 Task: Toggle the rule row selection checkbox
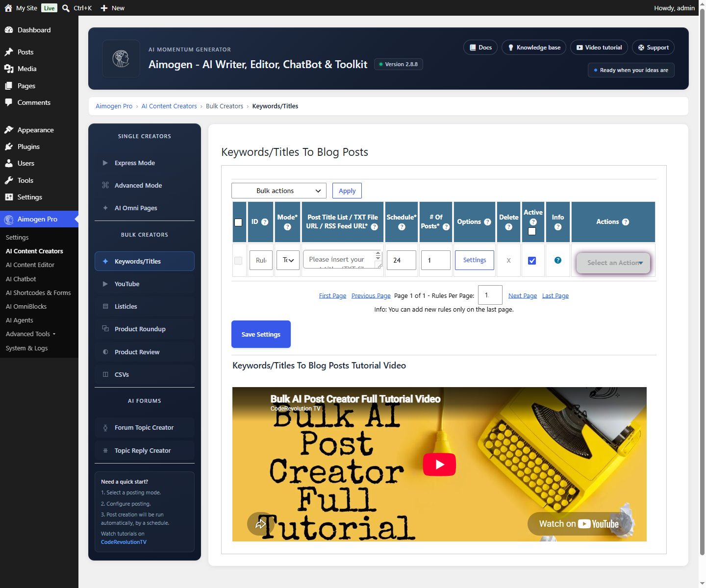point(238,261)
